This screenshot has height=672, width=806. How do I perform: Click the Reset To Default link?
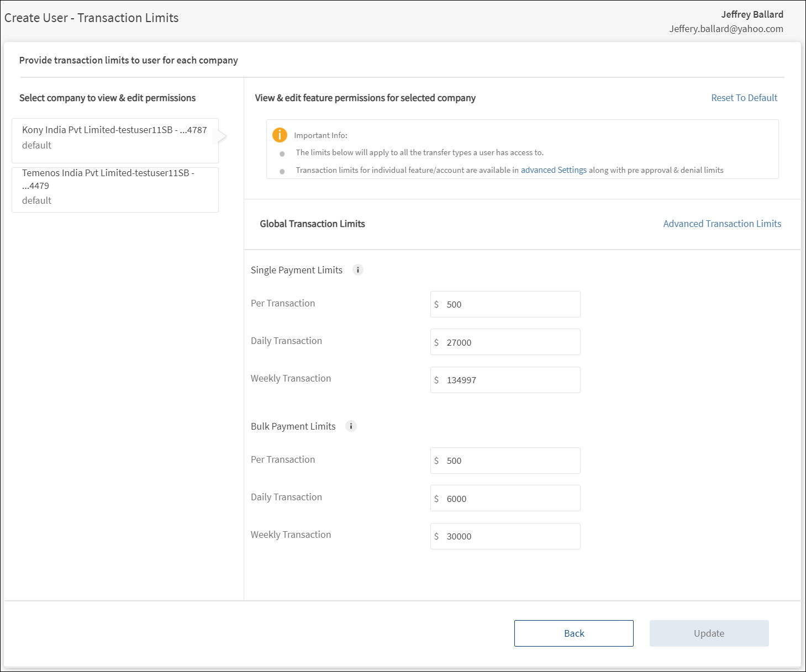(x=744, y=98)
